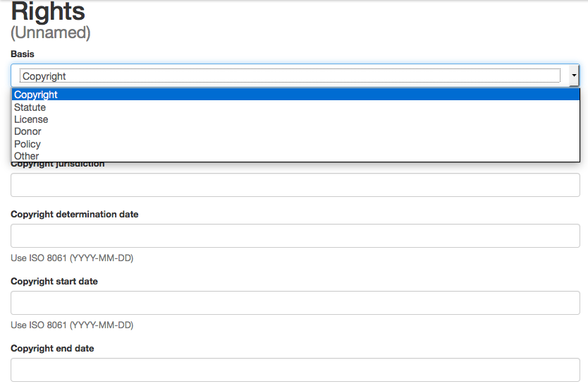The image size is (588, 384).
Task: Select Donor as the rights basis
Action: [28, 131]
